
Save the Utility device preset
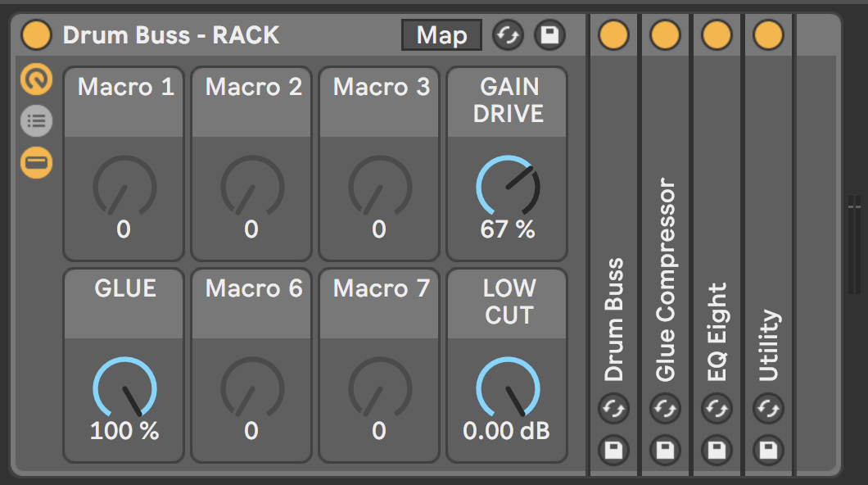tap(768, 450)
